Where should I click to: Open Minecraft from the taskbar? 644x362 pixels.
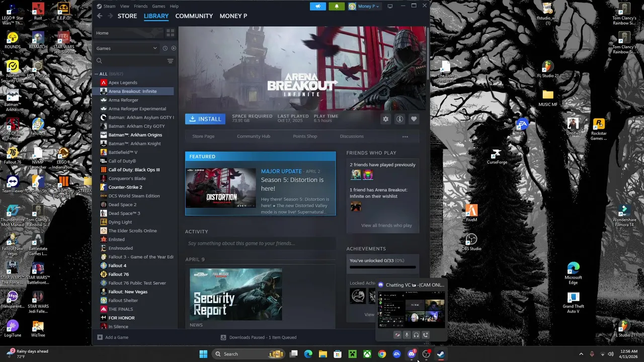(x=353, y=354)
